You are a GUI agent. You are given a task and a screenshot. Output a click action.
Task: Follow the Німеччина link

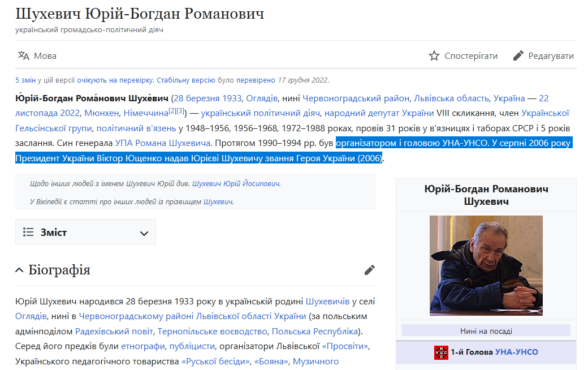click(146, 113)
